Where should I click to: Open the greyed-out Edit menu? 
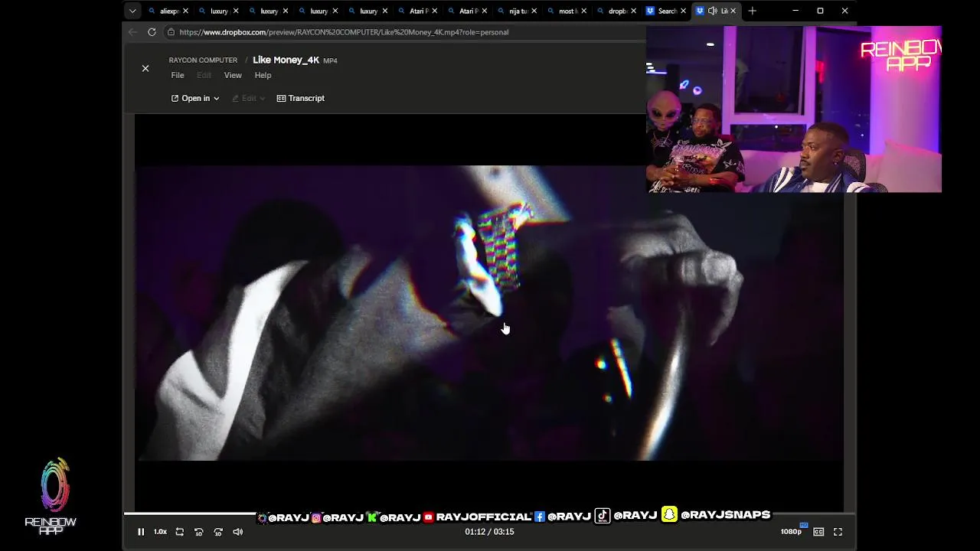tap(204, 75)
